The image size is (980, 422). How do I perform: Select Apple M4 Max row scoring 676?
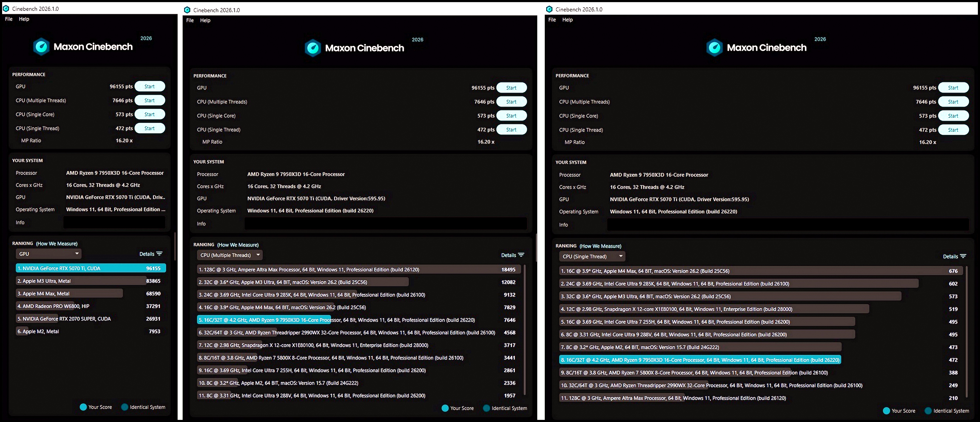(x=761, y=271)
